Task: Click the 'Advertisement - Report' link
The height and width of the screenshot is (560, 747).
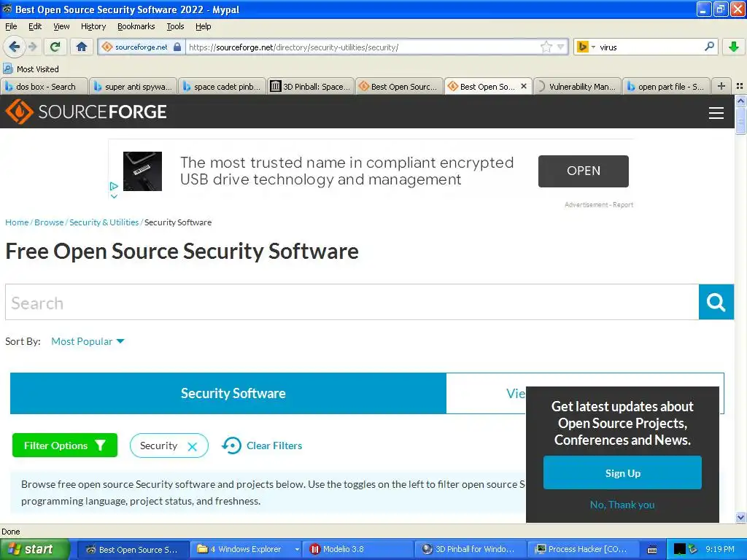Action: [599, 205]
